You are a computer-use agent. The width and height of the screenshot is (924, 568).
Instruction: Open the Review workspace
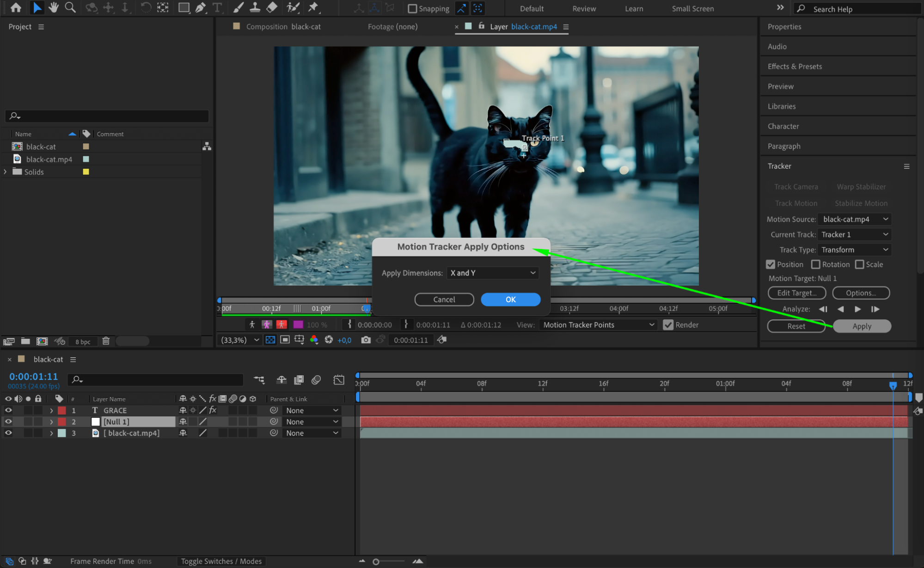[x=584, y=9]
